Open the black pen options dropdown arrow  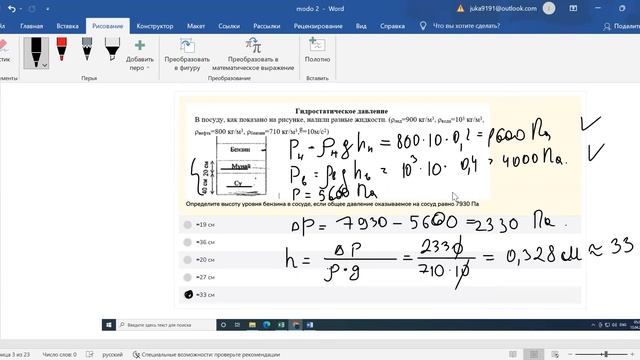click(x=44, y=65)
